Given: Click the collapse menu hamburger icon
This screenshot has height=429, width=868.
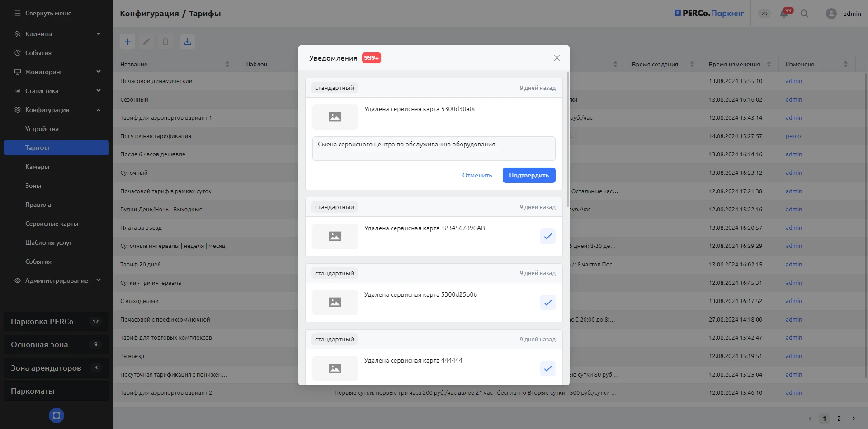Looking at the screenshot, I should [18, 13].
